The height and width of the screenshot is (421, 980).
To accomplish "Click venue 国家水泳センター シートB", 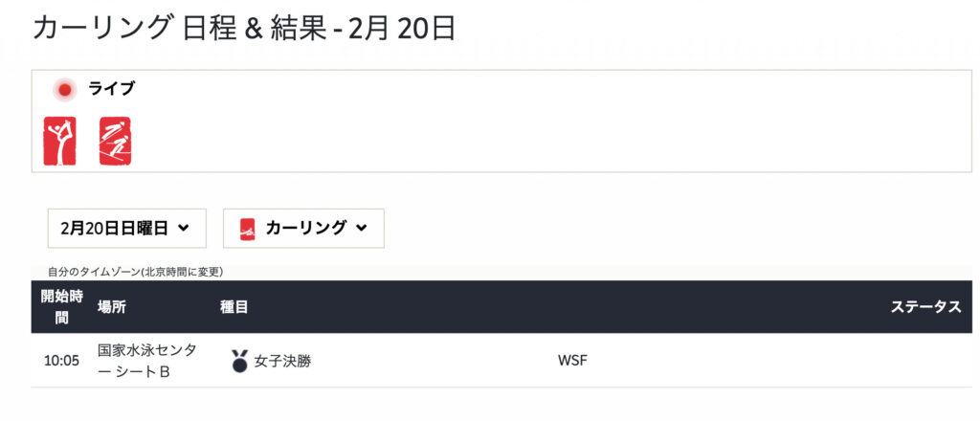I will 146,361.
